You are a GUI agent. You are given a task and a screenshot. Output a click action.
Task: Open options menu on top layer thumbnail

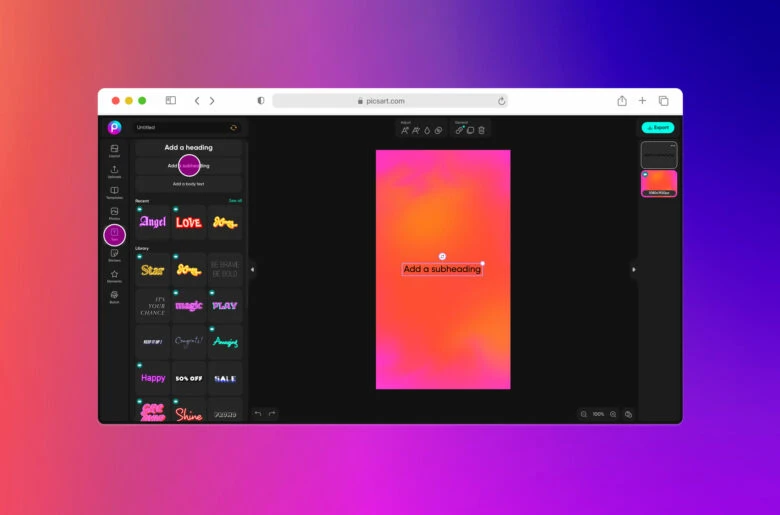coord(672,146)
